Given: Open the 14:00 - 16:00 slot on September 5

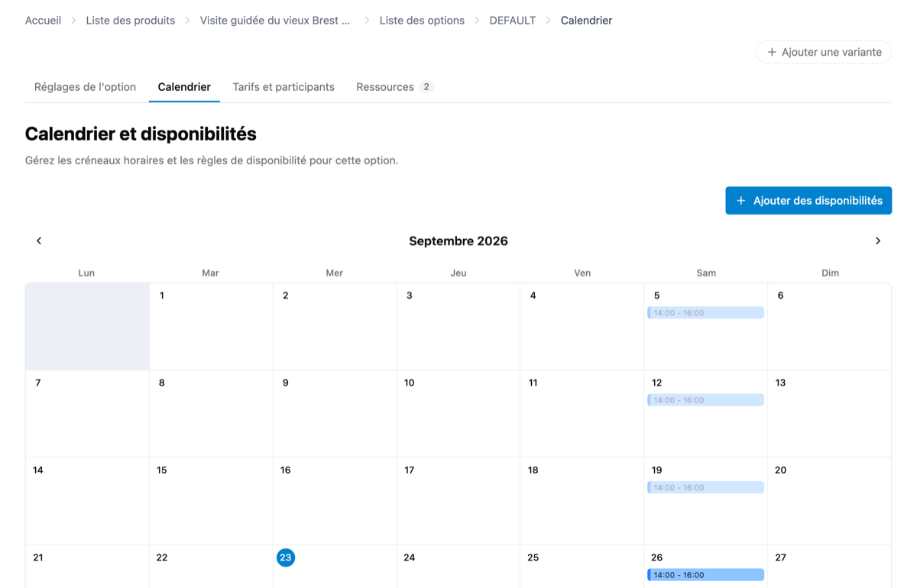Looking at the screenshot, I should click(x=705, y=313).
